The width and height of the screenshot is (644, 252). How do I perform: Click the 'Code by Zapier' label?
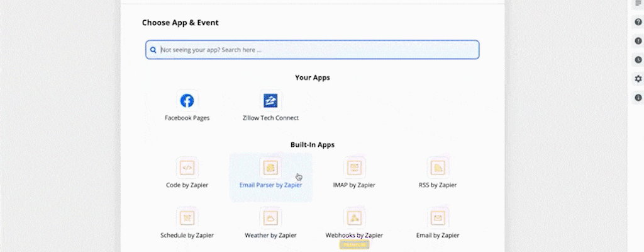187,185
